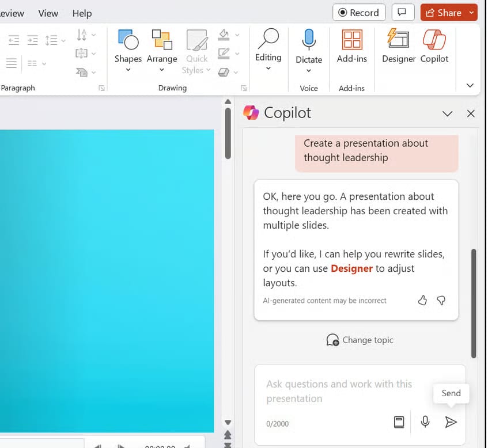This screenshot has width=488, height=448.
Task: Click the Designer link in Copilot reply
Action: 351,268
